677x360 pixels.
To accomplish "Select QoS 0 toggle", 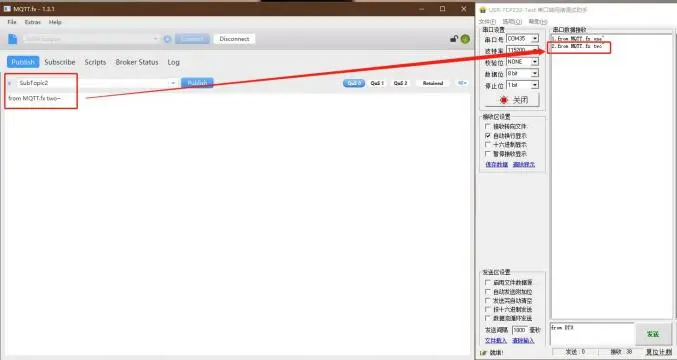I will [354, 83].
